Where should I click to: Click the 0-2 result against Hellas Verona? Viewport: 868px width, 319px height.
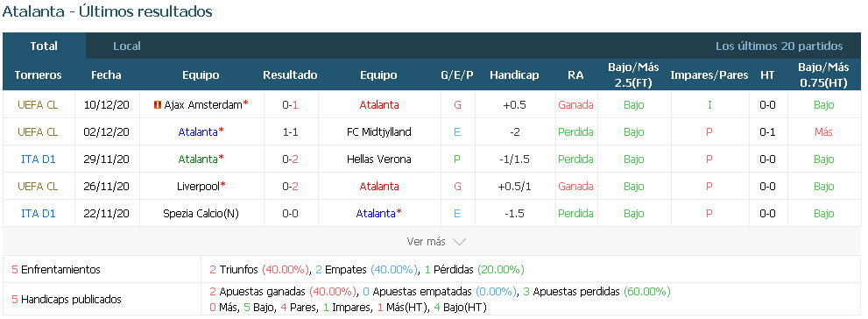pos(291,159)
